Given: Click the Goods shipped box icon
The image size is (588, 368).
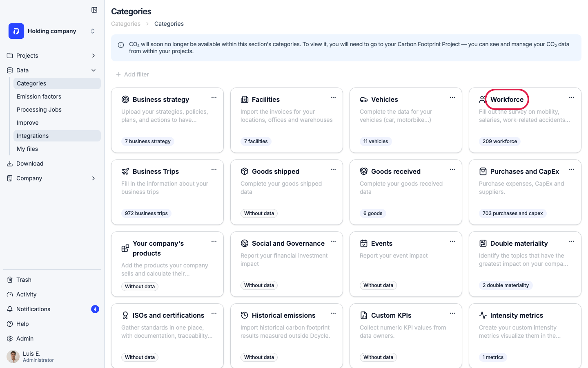Looking at the screenshot, I should click(245, 171).
